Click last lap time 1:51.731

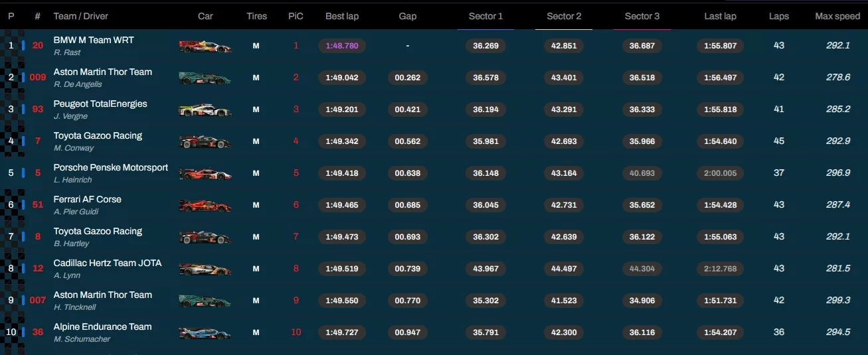coord(721,301)
